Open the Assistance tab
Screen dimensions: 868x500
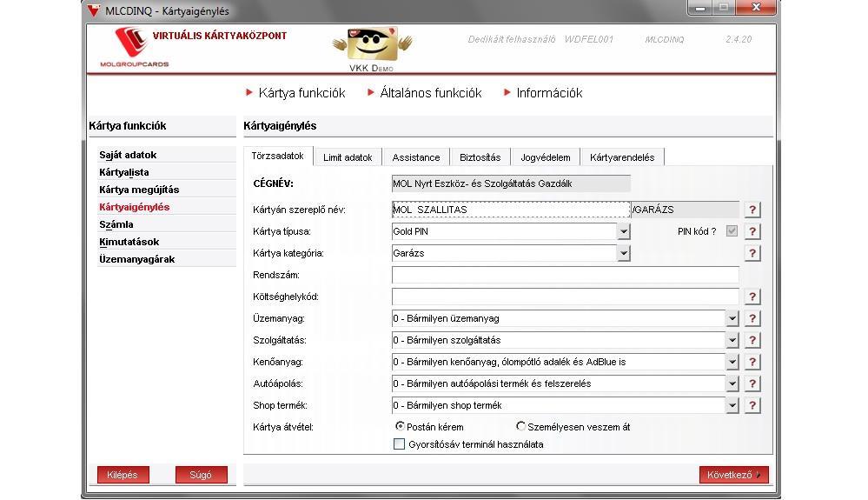(x=415, y=157)
